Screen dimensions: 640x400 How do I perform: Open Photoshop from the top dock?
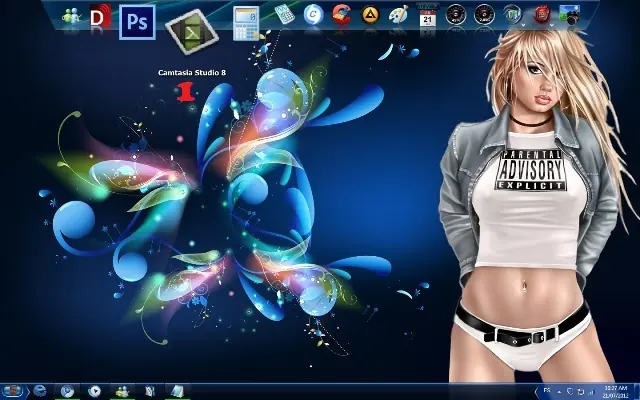pos(137,20)
